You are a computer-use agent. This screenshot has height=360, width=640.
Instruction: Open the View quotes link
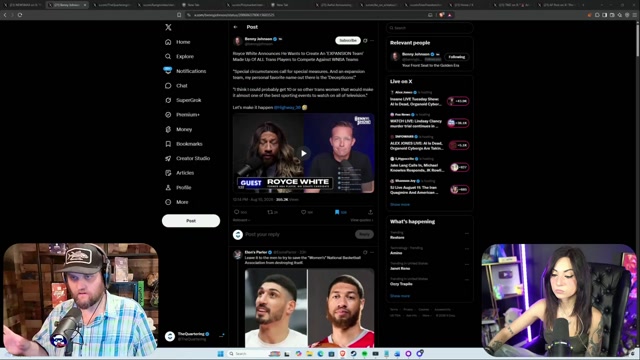coord(362,220)
